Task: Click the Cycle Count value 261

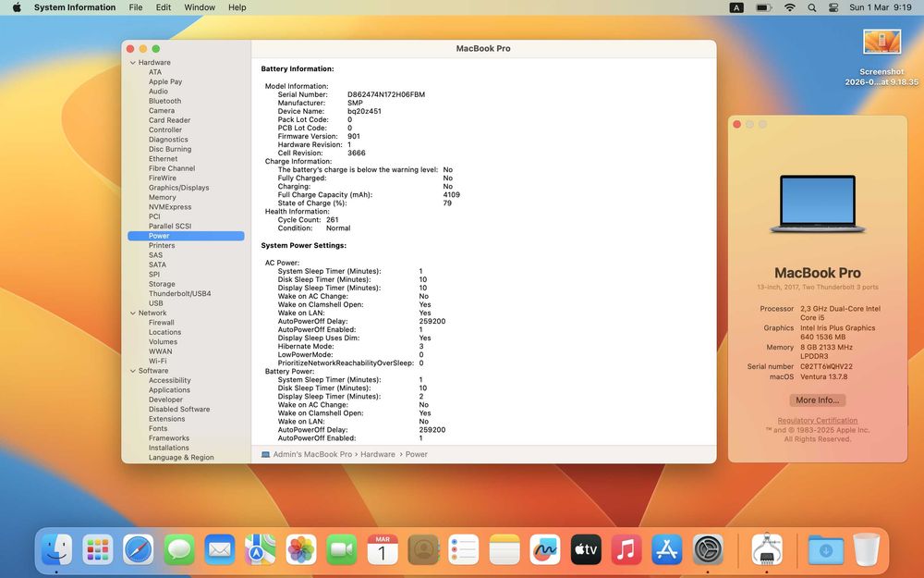Action: 333,219
